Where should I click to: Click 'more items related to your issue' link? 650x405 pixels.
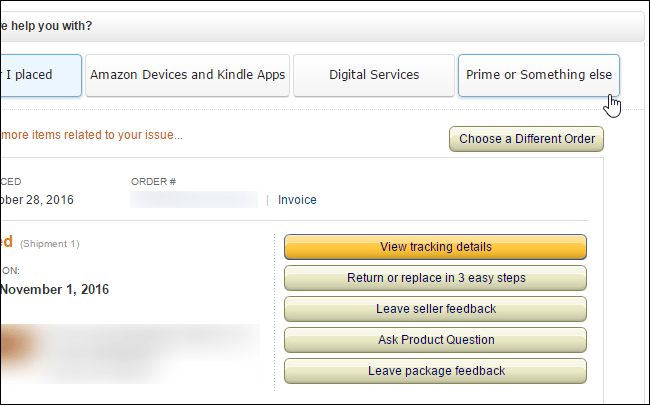[92, 134]
